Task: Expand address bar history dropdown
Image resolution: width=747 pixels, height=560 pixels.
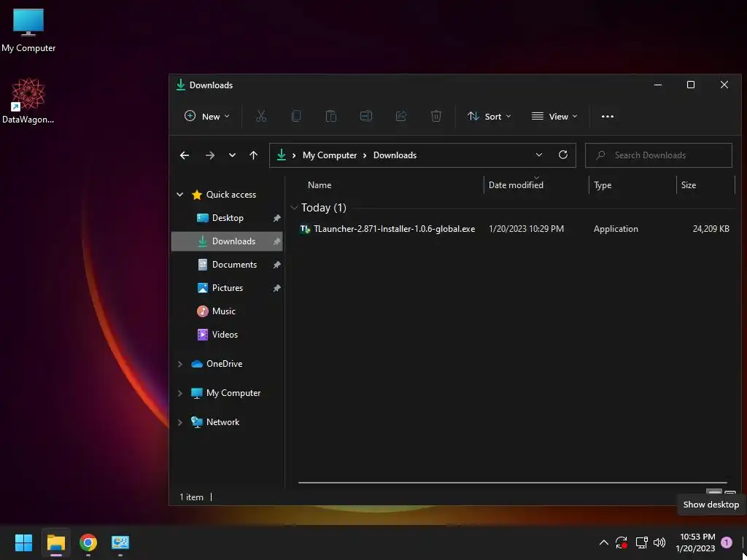Action: pyautogui.click(x=539, y=155)
